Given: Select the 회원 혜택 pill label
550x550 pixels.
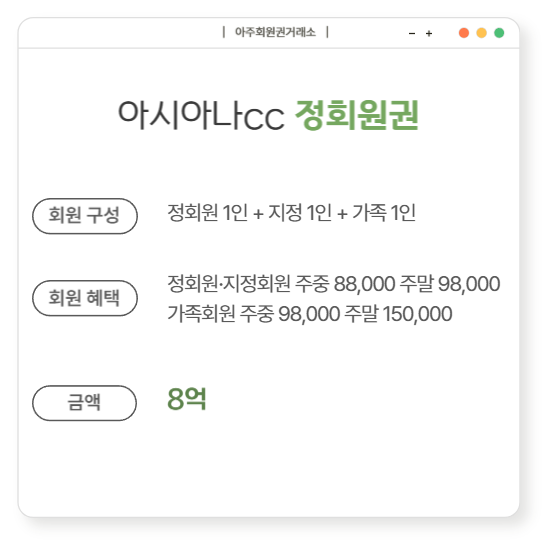Looking at the screenshot, I should click(x=85, y=298).
